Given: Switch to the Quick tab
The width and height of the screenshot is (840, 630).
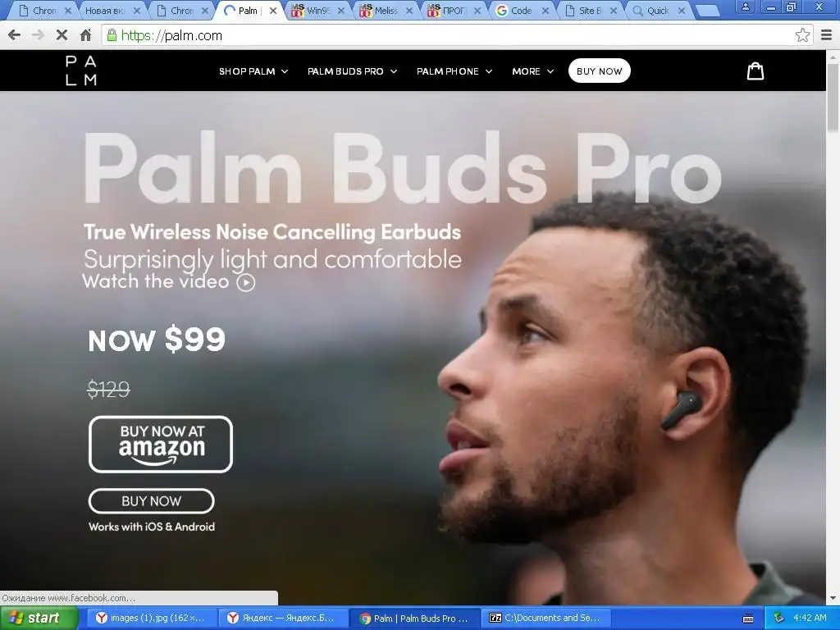Looking at the screenshot, I should click(x=657, y=11).
